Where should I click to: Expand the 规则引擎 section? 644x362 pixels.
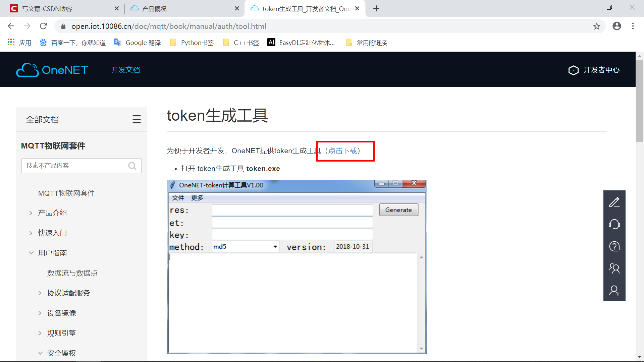click(x=62, y=333)
